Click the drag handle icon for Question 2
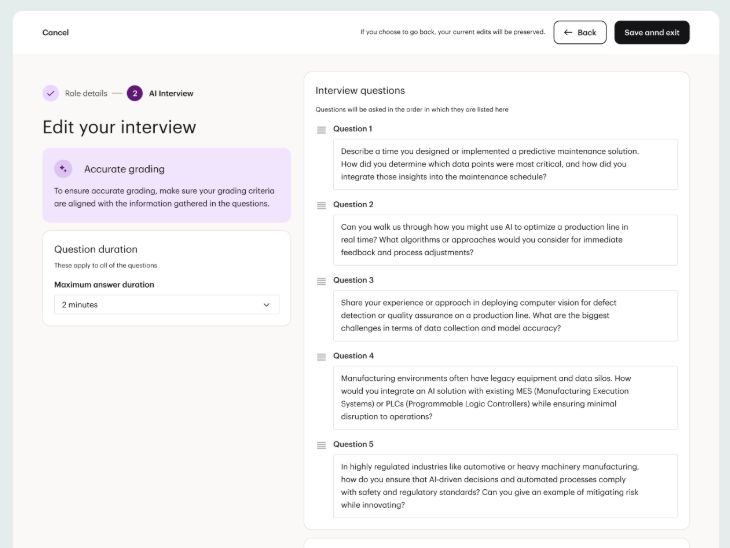The width and height of the screenshot is (730, 548). 321,205
